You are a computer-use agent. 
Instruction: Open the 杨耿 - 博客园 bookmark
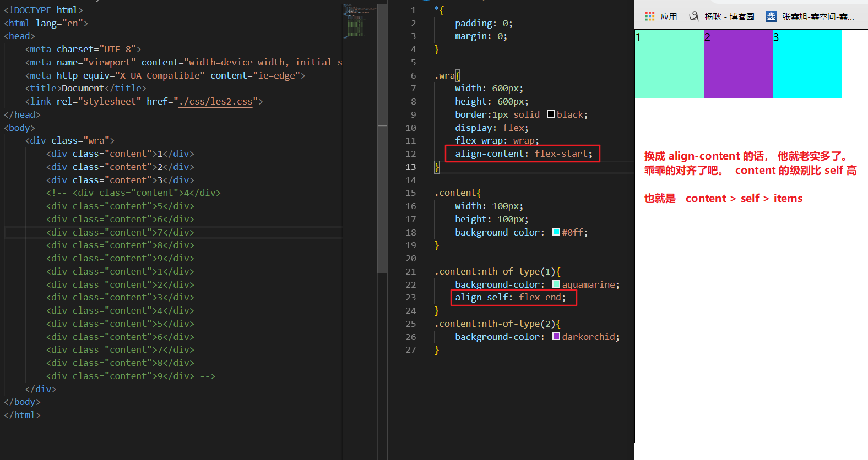(729, 17)
